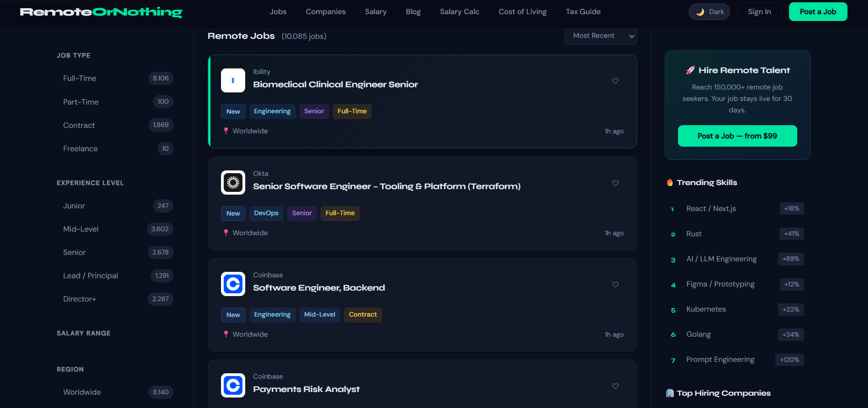
Task: Filter by Worldwide region in sidebar
Action: 115,392
